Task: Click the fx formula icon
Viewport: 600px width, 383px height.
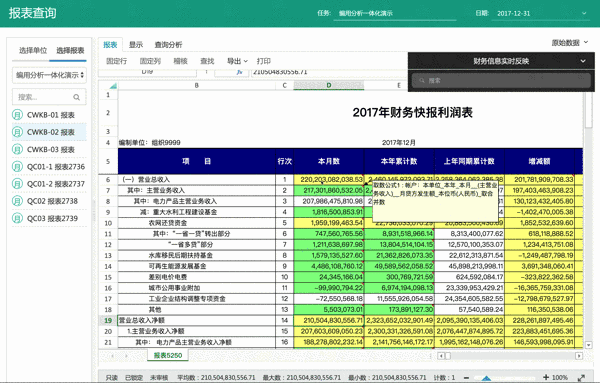Action: 240,72
